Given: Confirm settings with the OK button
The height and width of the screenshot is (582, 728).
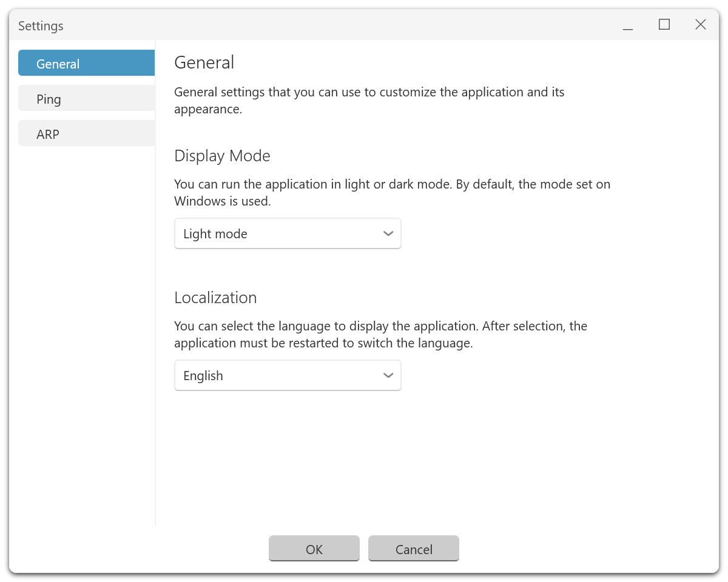Looking at the screenshot, I should coord(314,549).
